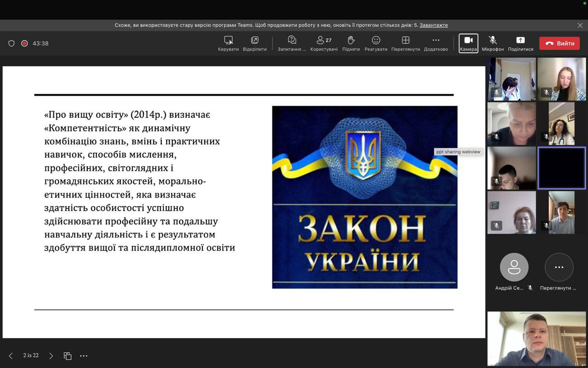Open the Реагувати reactions menu
The height and width of the screenshot is (368, 588).
pos(376,43)
